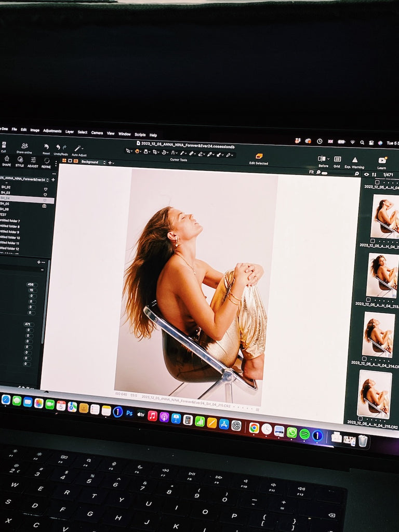Open the Scripts menu

click(140, 135)
